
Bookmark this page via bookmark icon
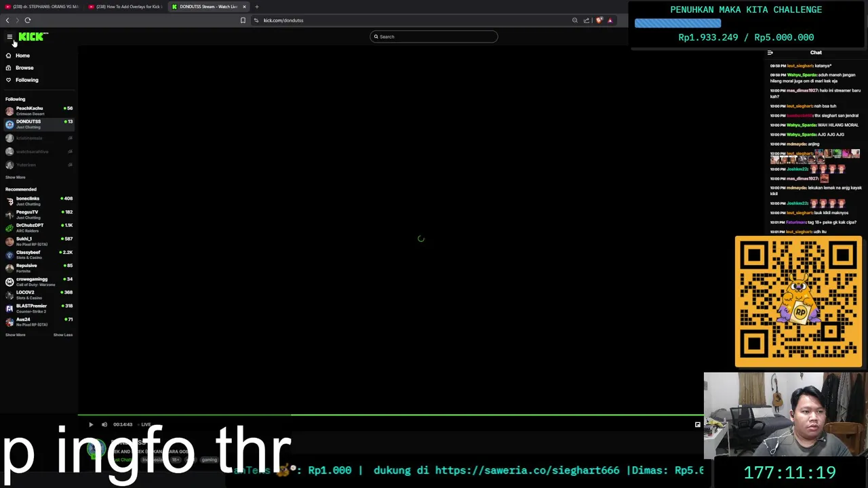click(x=243, y=20)
